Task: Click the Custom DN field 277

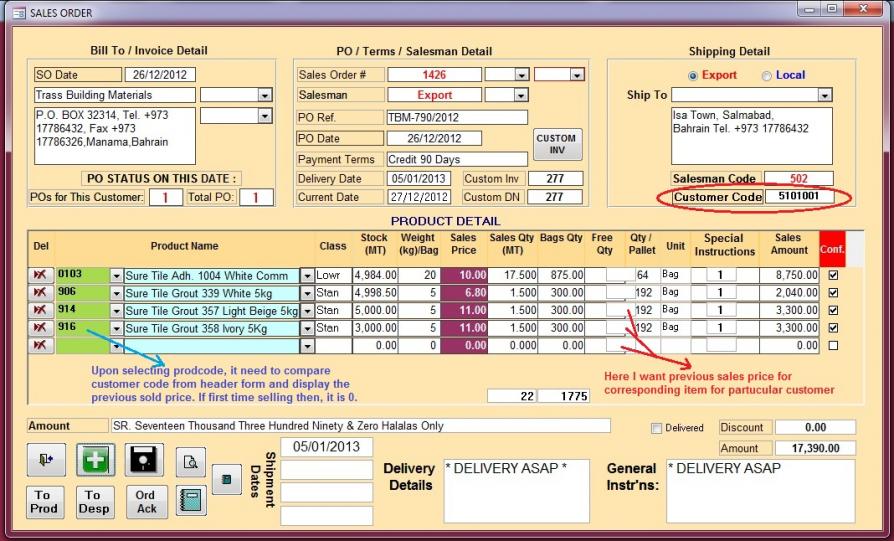Action: pyautogui.click(x=555, y=197)
